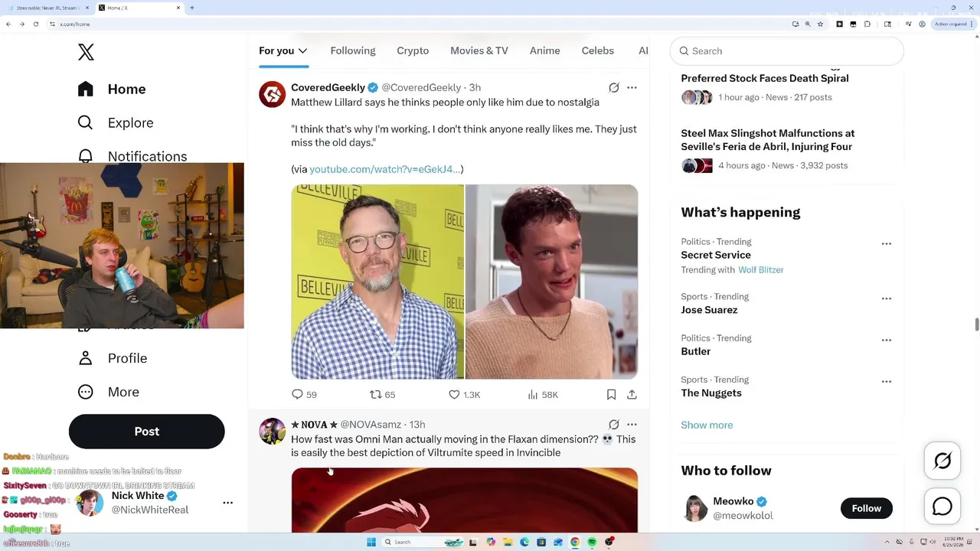
Task: Switch to the Streamable browser tab
Action: coord(47,8)
